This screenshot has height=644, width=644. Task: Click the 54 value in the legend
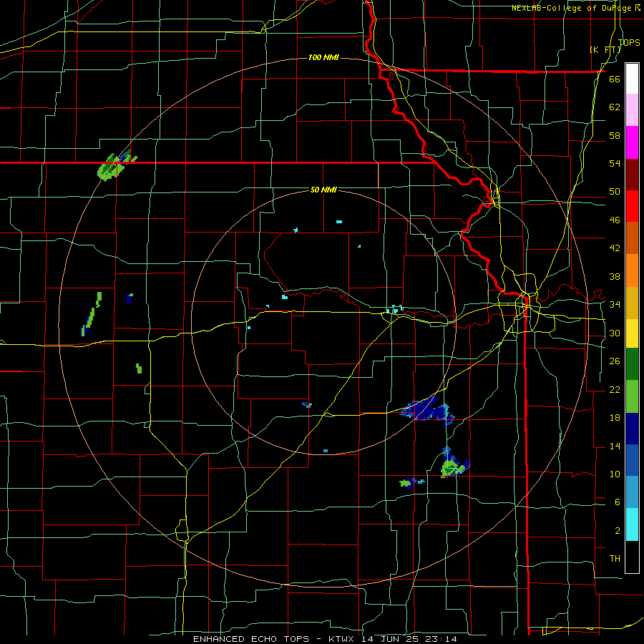[x=615, y=163]
